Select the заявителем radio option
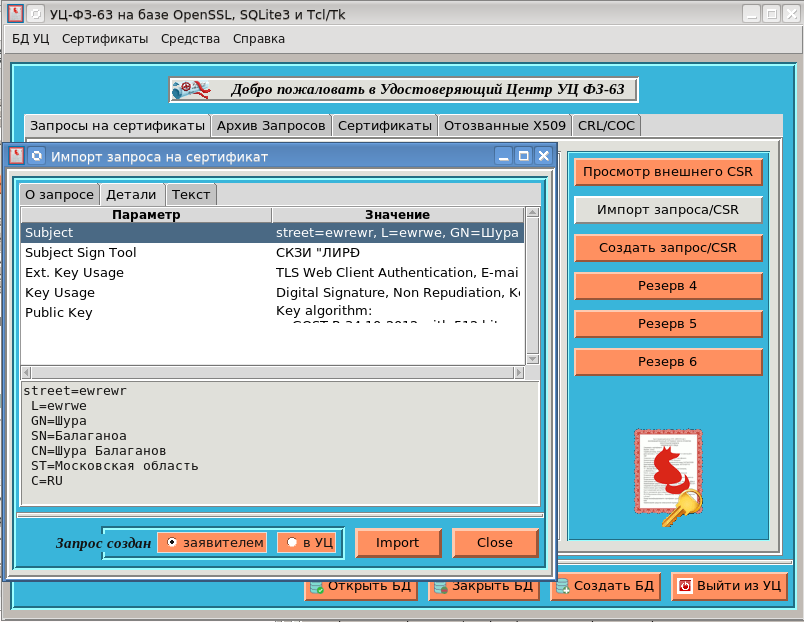 pyautogui.click(x=212, y=542)
